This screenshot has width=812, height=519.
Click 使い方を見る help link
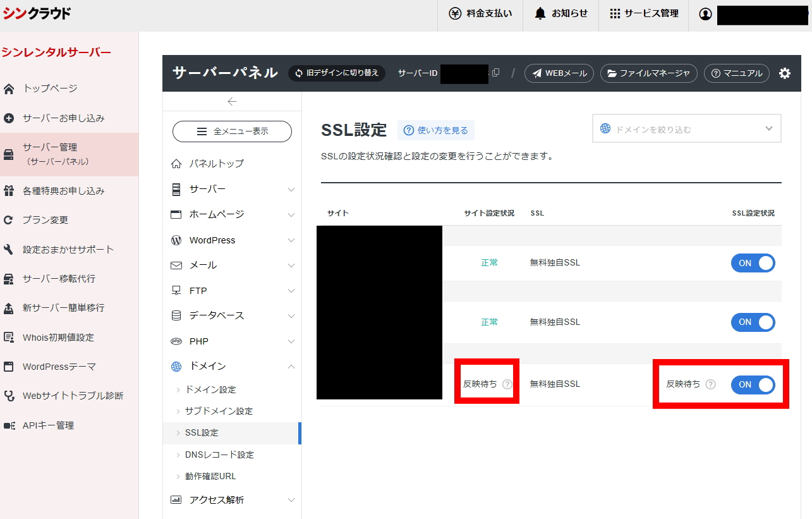436,130
